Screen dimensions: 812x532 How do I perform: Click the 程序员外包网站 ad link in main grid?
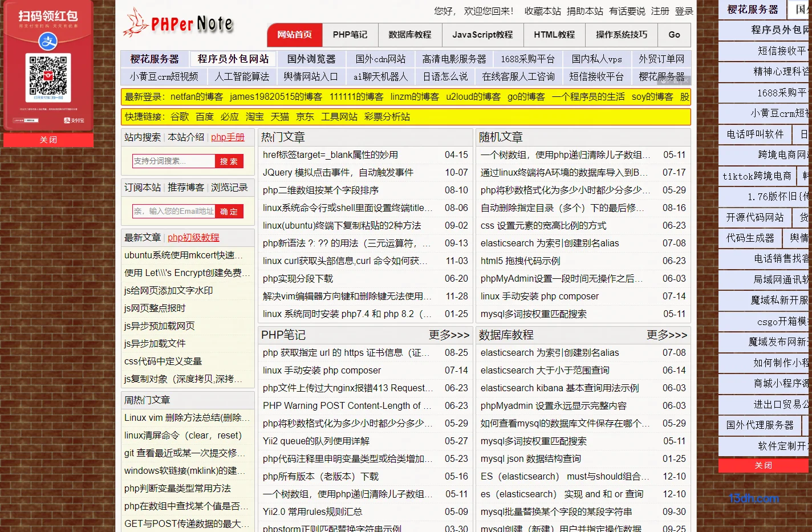click(x=233, y=59)
